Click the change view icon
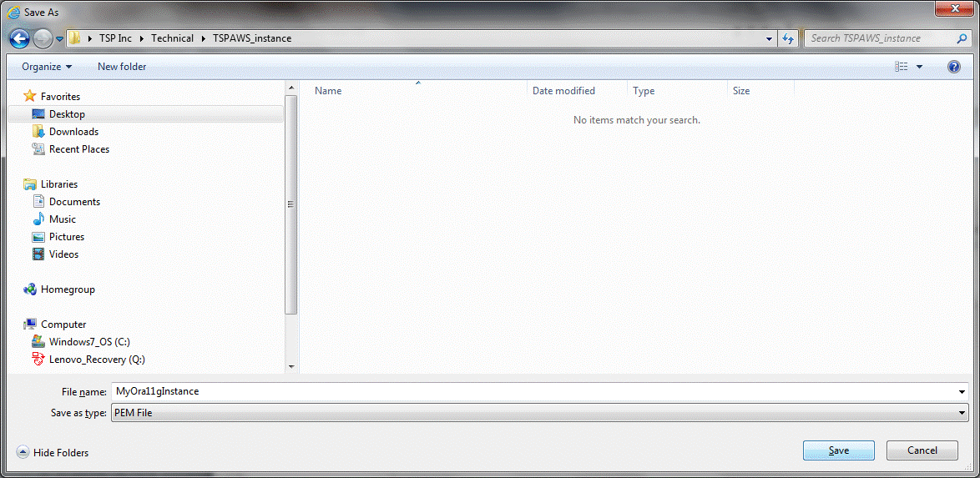Image resolution: width=980 pixels, height=478 pixels. 902,66
